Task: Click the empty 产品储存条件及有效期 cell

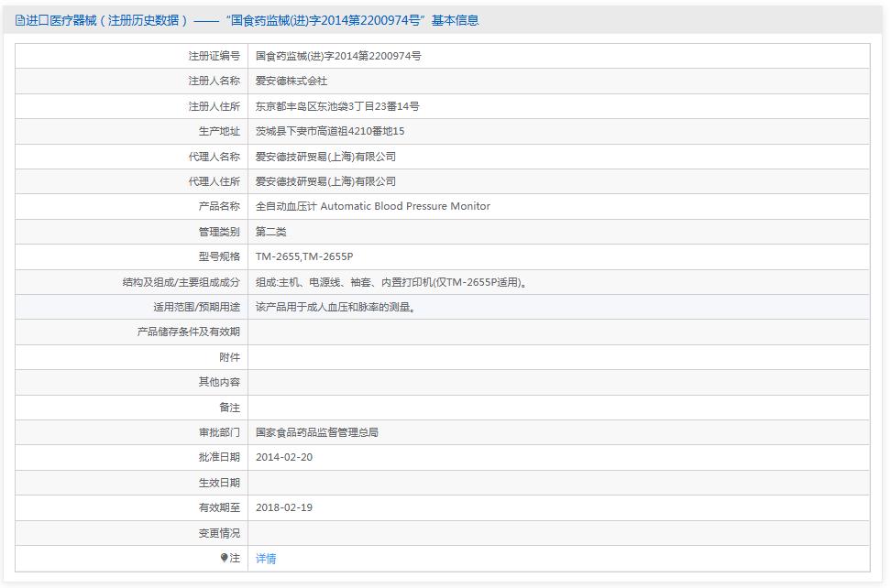Action: [x=458, y=332]
